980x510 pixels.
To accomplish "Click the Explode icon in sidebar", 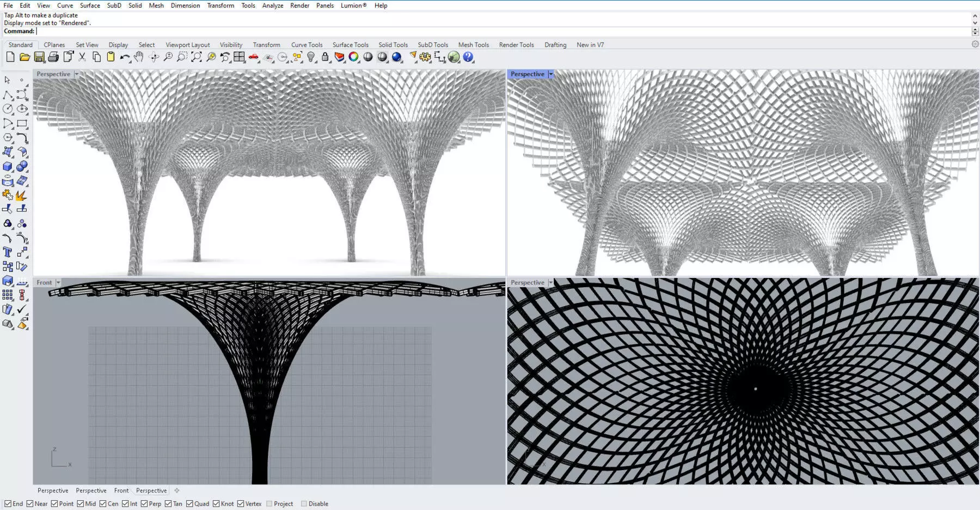I will (x=22, y=195).
